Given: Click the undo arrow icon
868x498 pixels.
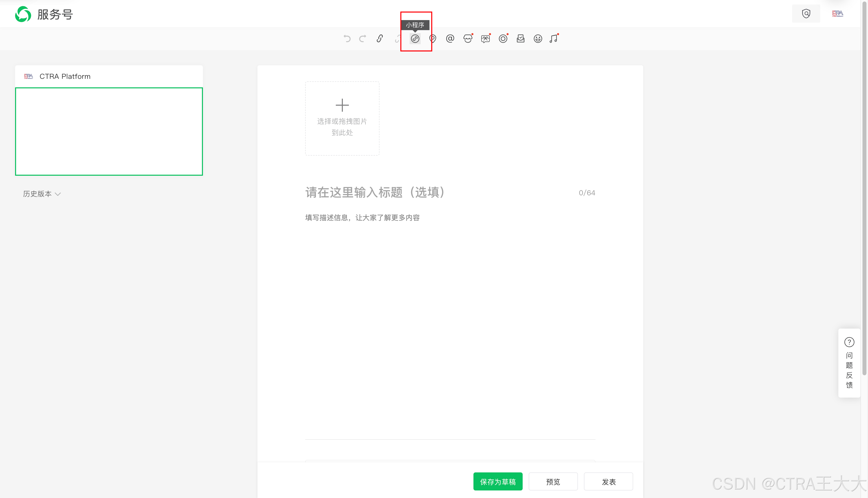Looking at the screenshot, I should [347, 39].
